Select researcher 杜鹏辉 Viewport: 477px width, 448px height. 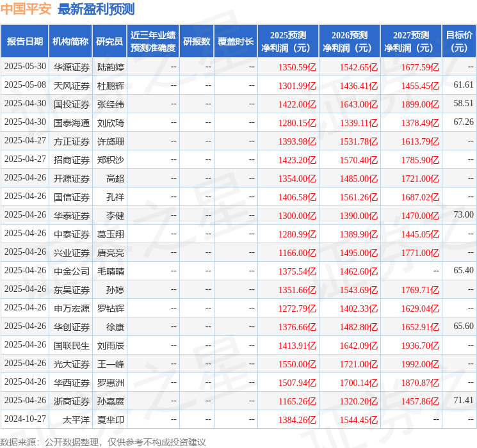111,86
